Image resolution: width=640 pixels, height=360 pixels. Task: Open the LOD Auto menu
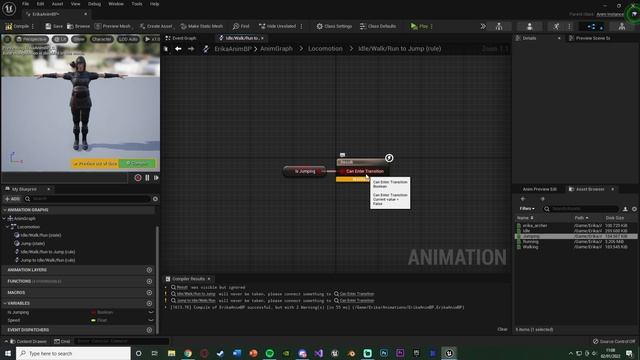coord(128,39)
